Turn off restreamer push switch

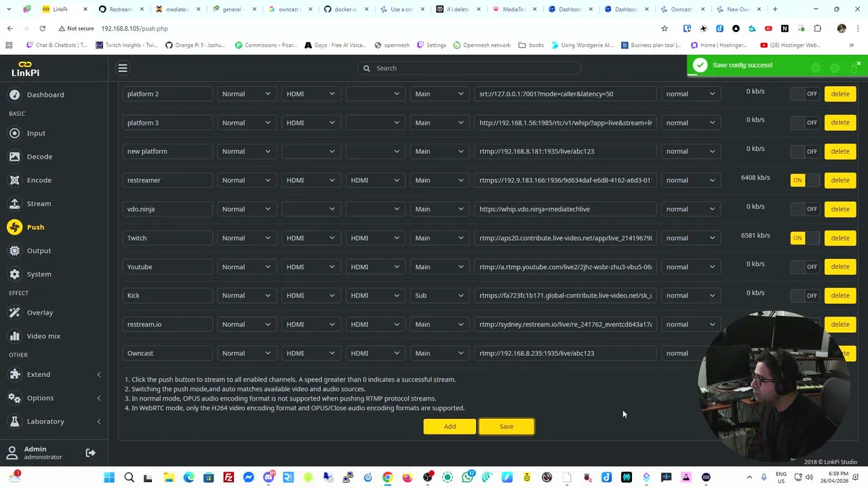[805, 180]
